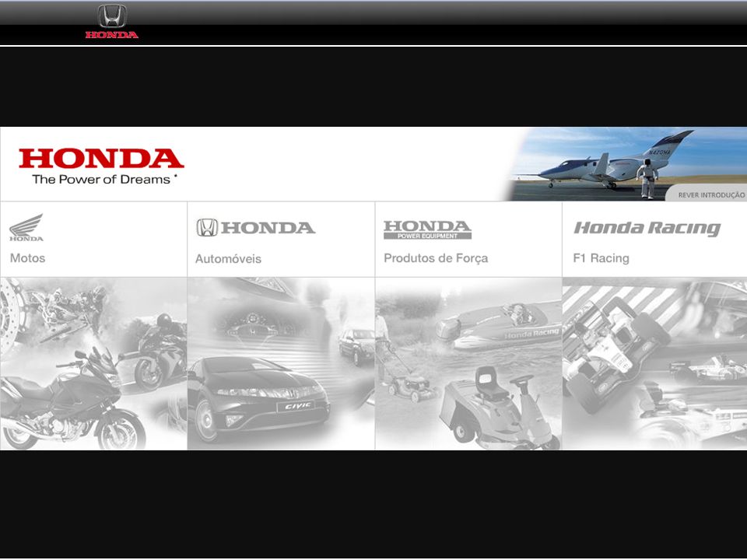Open the Civic car collage image

(281, 364)
